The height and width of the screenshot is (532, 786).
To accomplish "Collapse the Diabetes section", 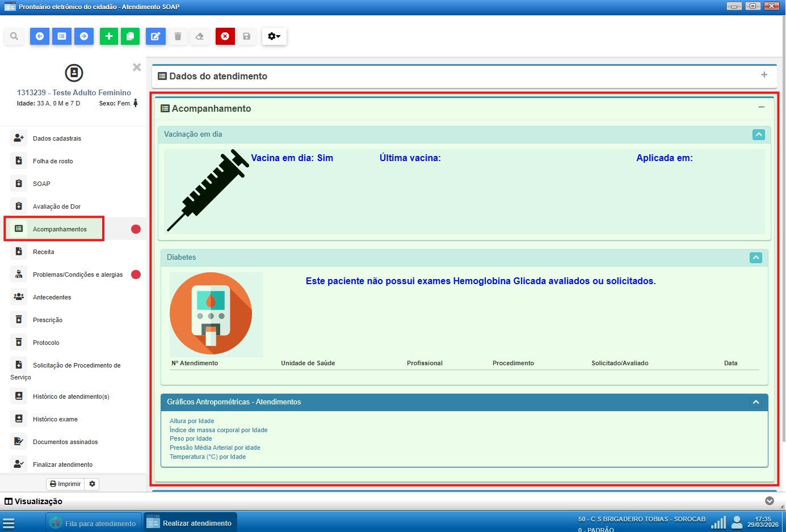I will click(755, 257).
